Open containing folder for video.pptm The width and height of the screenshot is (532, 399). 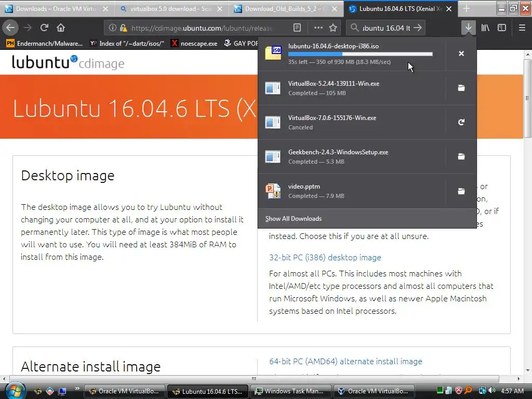(x=461, y=191)
